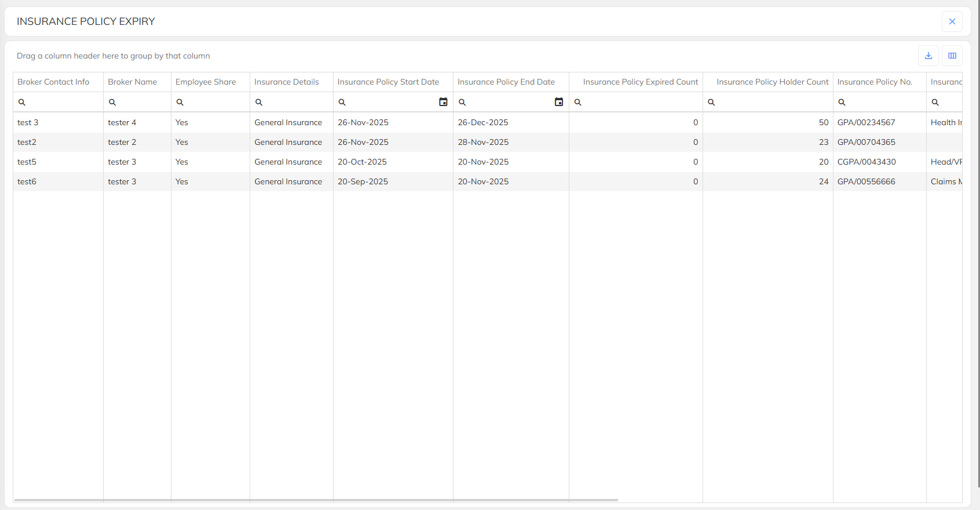This screenshot has width=980, height=510.
Task: Open Insurance Policy Start Date calendar picker
Action: (x=443, y=102)
